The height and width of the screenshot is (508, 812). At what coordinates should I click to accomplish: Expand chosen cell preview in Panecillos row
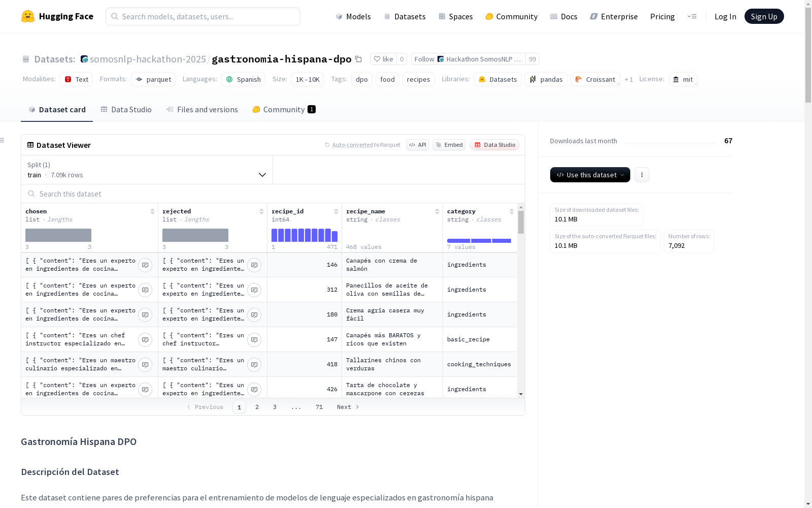coord(145,290)
